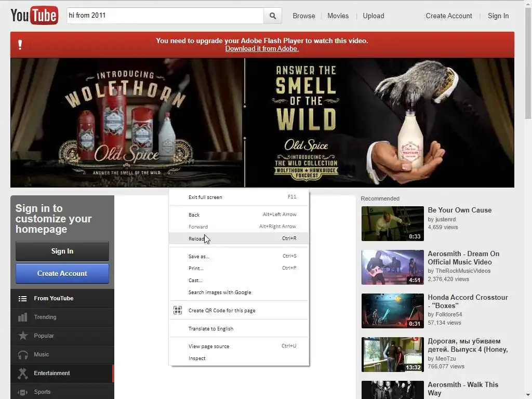Select Popular in the sidebar
532x399 pixels.
pos(62,336)
